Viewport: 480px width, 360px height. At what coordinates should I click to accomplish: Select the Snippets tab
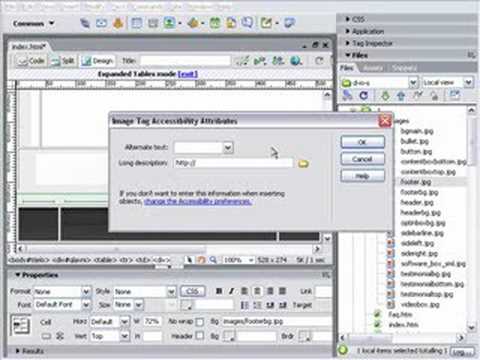pos(404,68)
